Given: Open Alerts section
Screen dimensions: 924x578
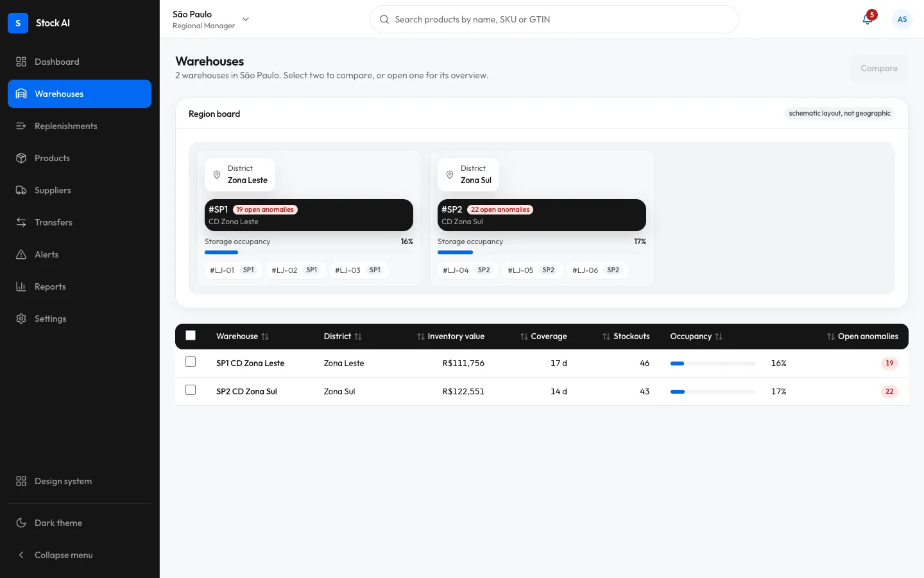Looking at the screenshot, I should pos(80,254).
